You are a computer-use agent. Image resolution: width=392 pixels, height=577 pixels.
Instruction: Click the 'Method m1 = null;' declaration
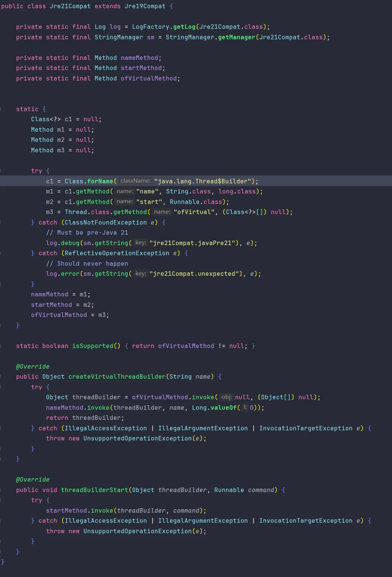62,130
